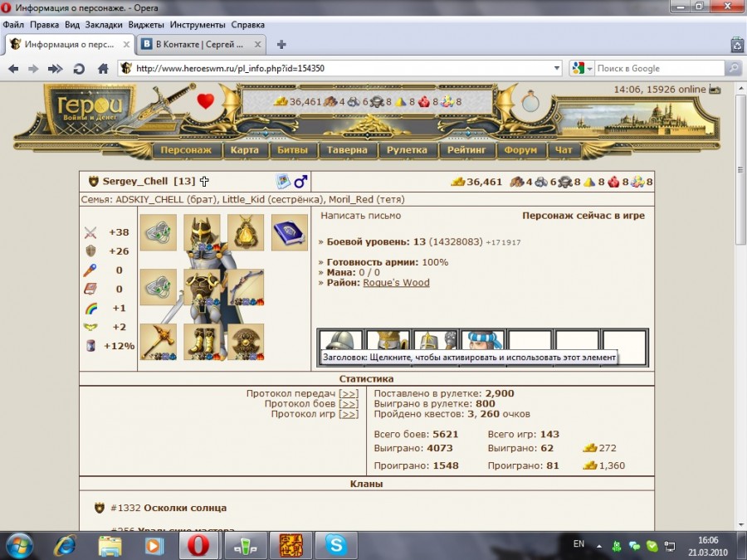The height and width of the screenshot is (560, 747).
Task: Follow the Rogue's Wood district link
Action: click(396, 282)
